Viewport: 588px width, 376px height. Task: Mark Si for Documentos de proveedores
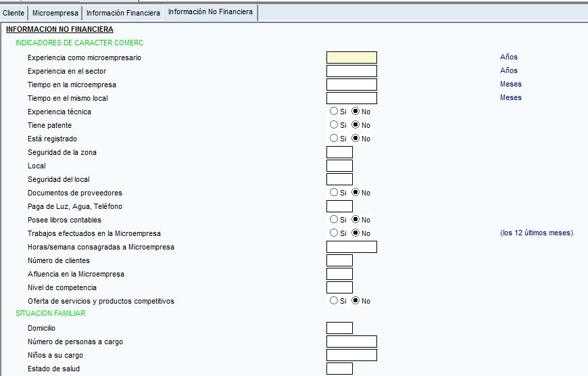[334, 193]
